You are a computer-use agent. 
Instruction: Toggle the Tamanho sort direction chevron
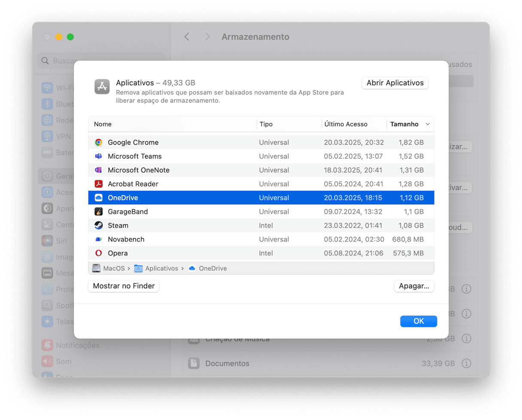[428, 124]
